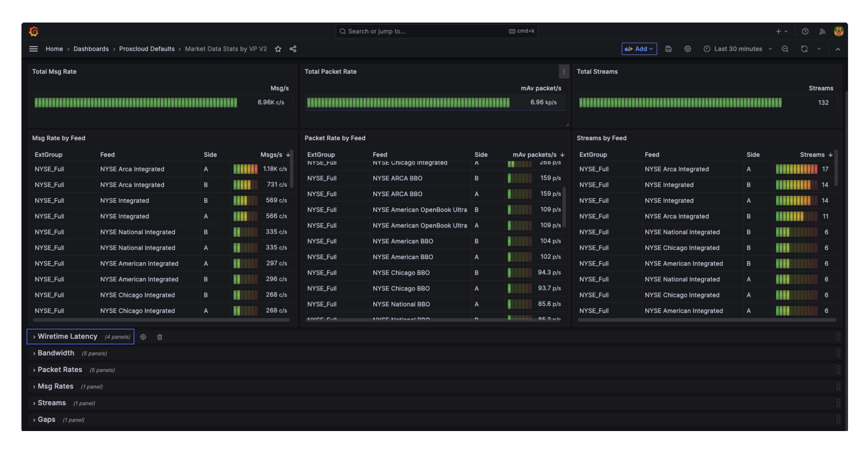The height and width of the screenshot is (451, 868).
Task: Click the Total Streams bar gauge
Action: pos(681,102)
